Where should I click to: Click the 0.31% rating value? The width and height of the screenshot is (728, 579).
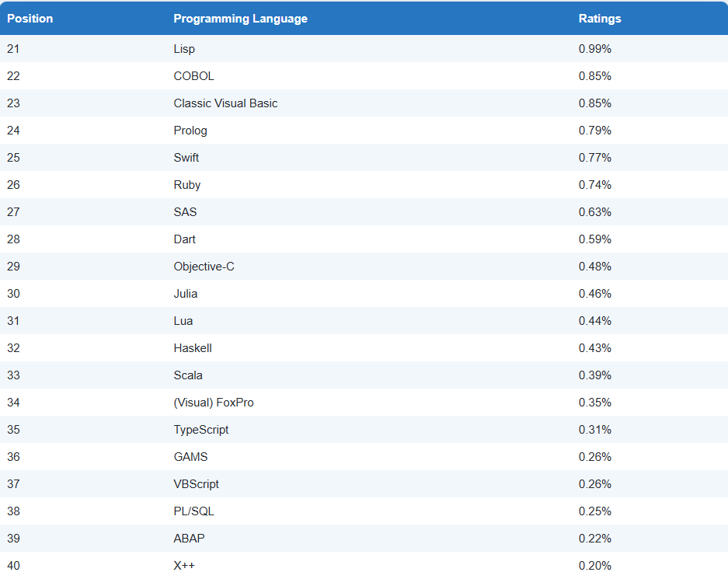coord(594,430)
